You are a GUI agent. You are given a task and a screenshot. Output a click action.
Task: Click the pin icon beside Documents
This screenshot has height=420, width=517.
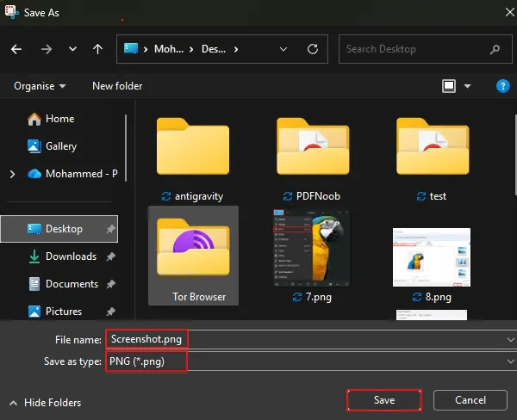point(111,284)
